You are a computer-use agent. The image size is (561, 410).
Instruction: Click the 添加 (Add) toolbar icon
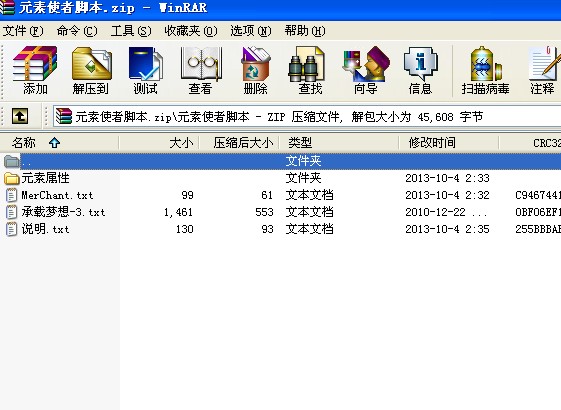[35, 70]
